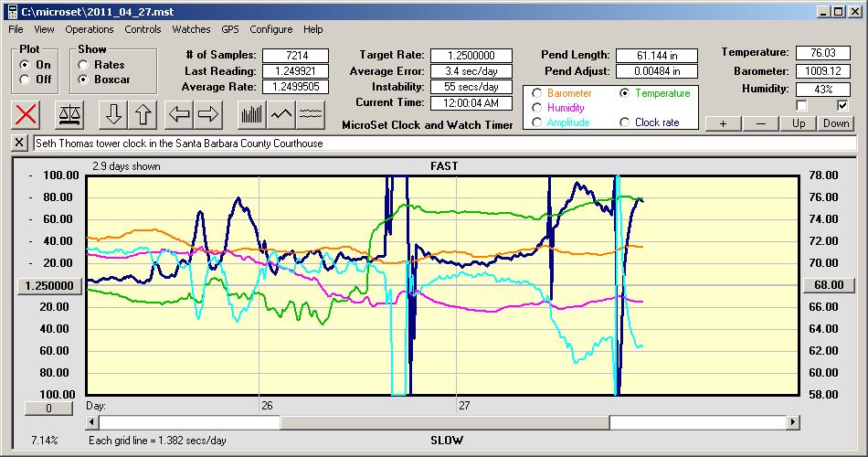Click the small X beside description field
The image size is (868, 457).
[19, 143]
